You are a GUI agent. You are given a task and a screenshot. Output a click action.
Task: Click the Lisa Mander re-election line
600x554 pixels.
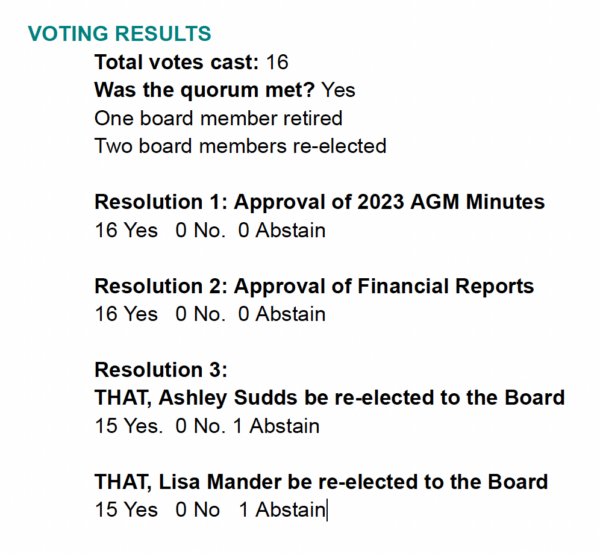point(321,482)
